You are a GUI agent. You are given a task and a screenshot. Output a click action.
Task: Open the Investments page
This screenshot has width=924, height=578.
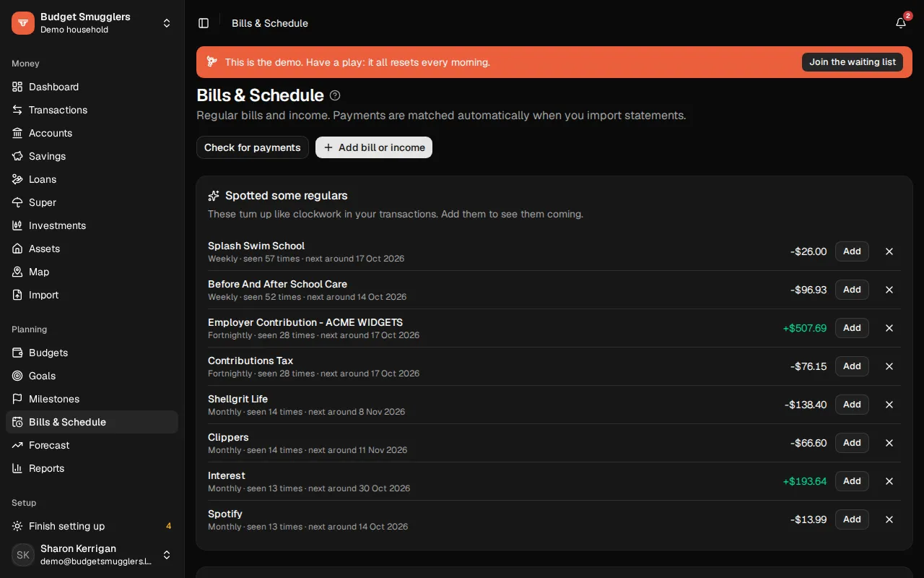(92, 225)
